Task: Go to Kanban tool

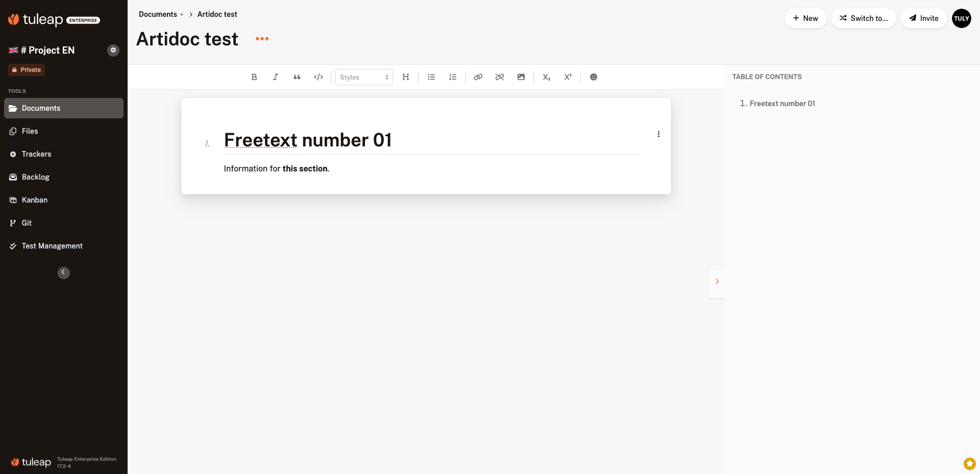Action: tap(35, 200)
